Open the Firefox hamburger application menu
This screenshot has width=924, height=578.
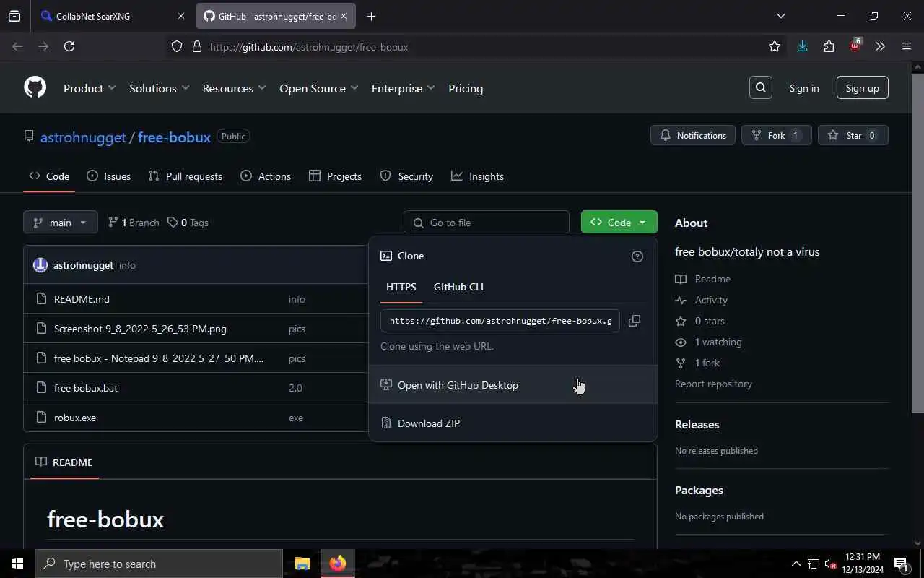point(907,46)
